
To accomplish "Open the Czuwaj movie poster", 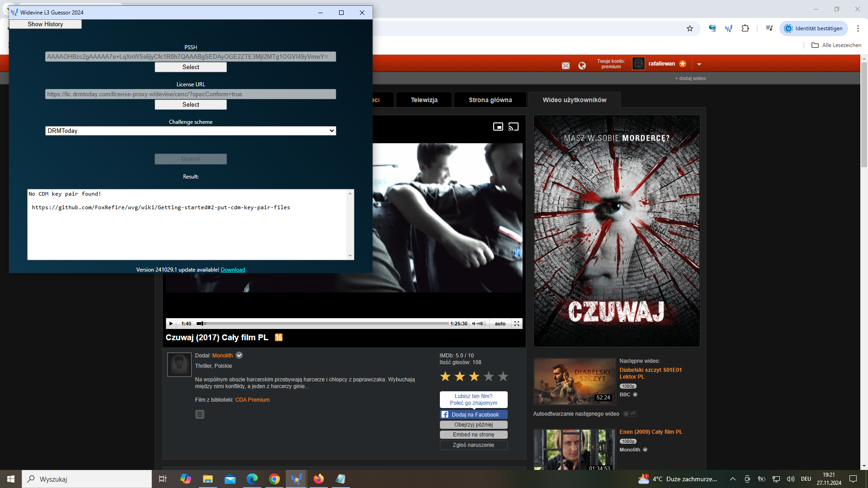I will pos(617,231).
